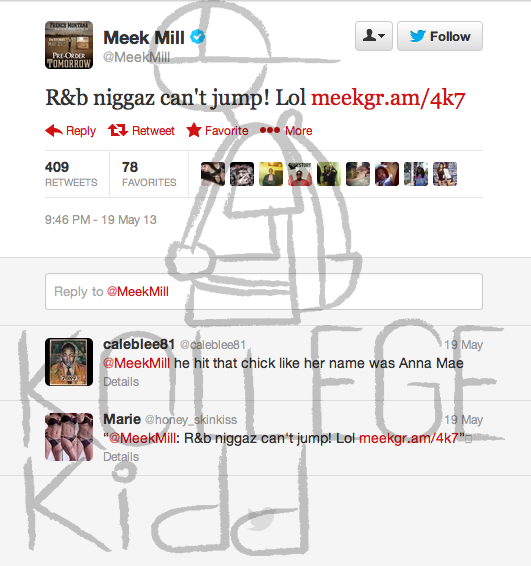Focus the Reply to @MeekMill input field
Viewport: 531px width, 566px height.
tap(264, 292)
